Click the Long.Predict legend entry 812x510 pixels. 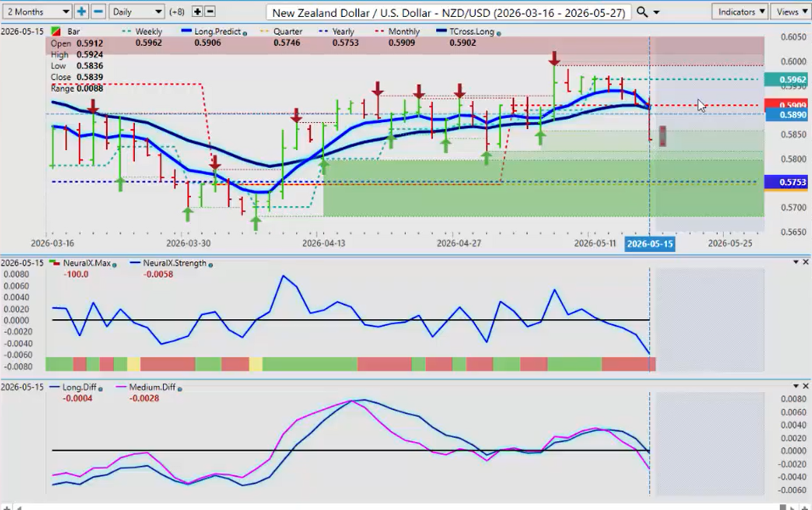[212, 31]
